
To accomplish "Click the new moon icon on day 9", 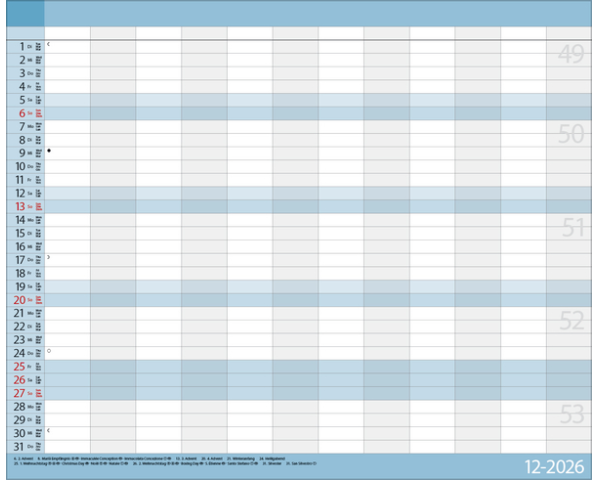I will point(48,151).
